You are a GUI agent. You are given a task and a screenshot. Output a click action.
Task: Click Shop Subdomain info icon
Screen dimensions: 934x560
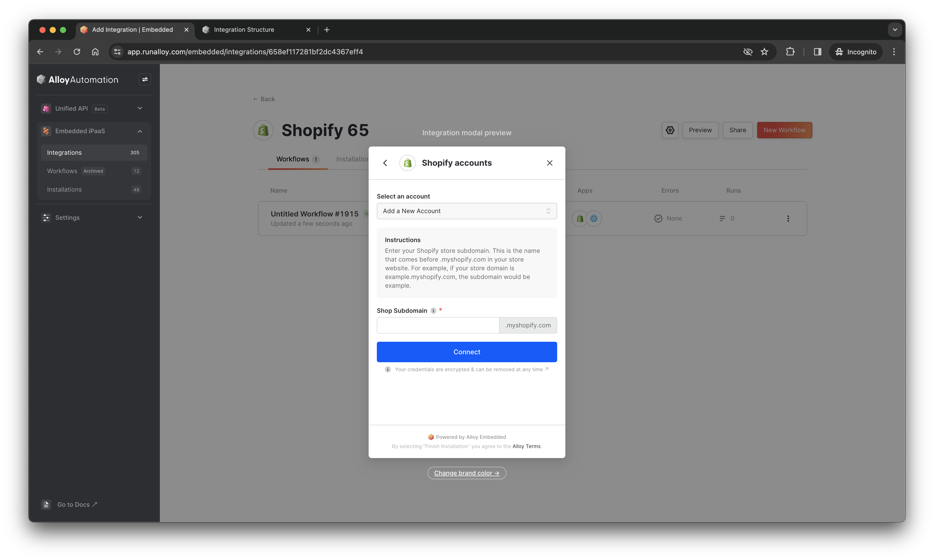[x=433, y=310]
